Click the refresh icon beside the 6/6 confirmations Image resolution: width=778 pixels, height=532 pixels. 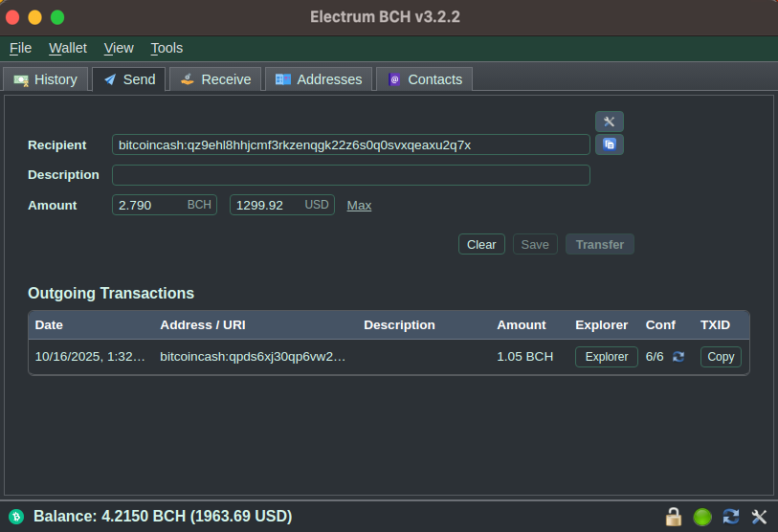coord(678,357)
